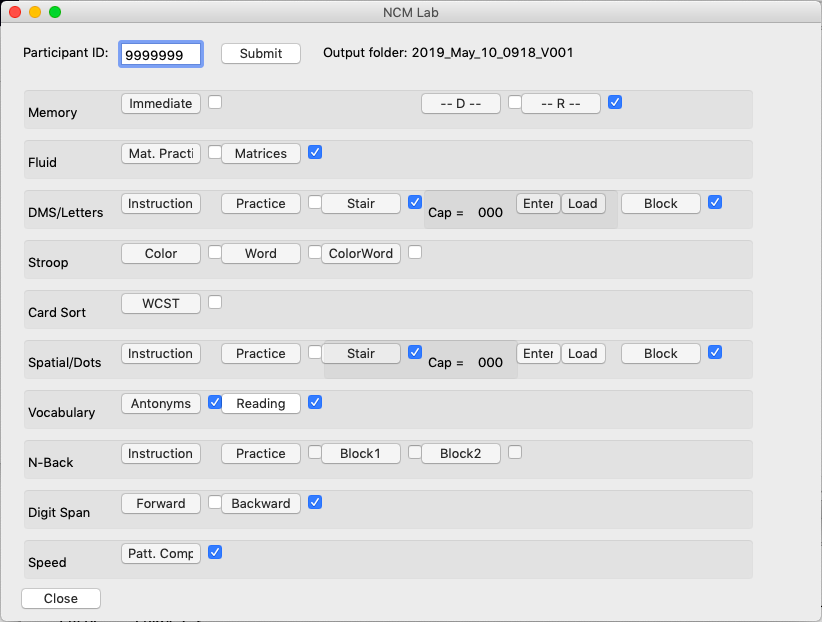Start the Immediate memory task
This screenshot has width=822, height=622.
click(161, 103)
